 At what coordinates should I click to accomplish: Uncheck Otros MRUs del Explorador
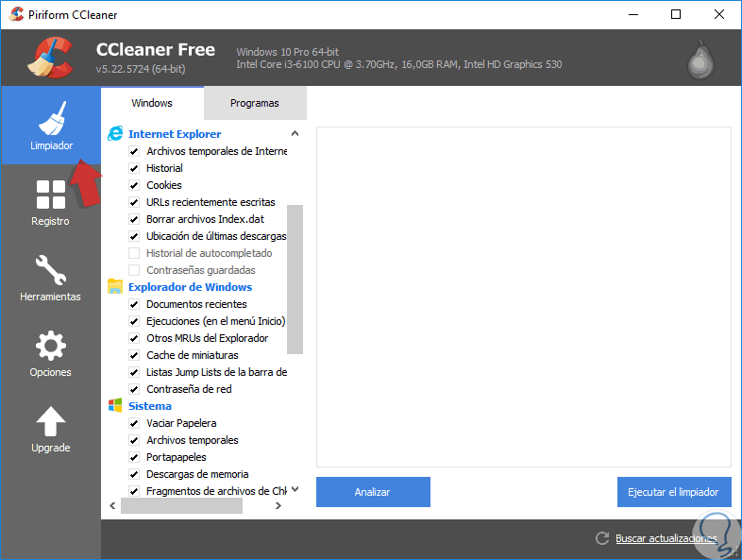134,338
